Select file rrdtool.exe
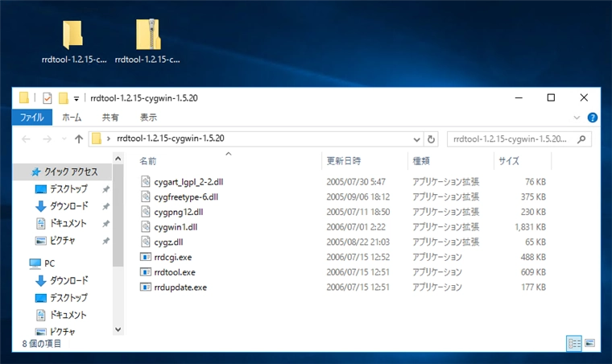 pos(175,272)
